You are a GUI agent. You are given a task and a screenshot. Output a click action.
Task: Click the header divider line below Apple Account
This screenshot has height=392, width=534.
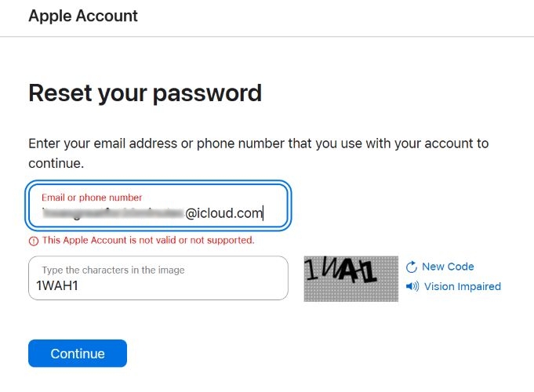[x=267, y=37]
